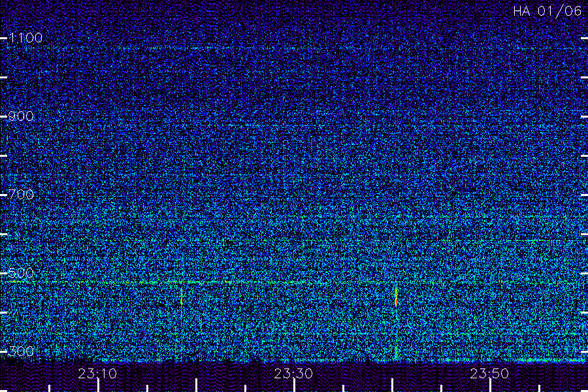Click the HA 01/06 station date label

coord(547,11)
